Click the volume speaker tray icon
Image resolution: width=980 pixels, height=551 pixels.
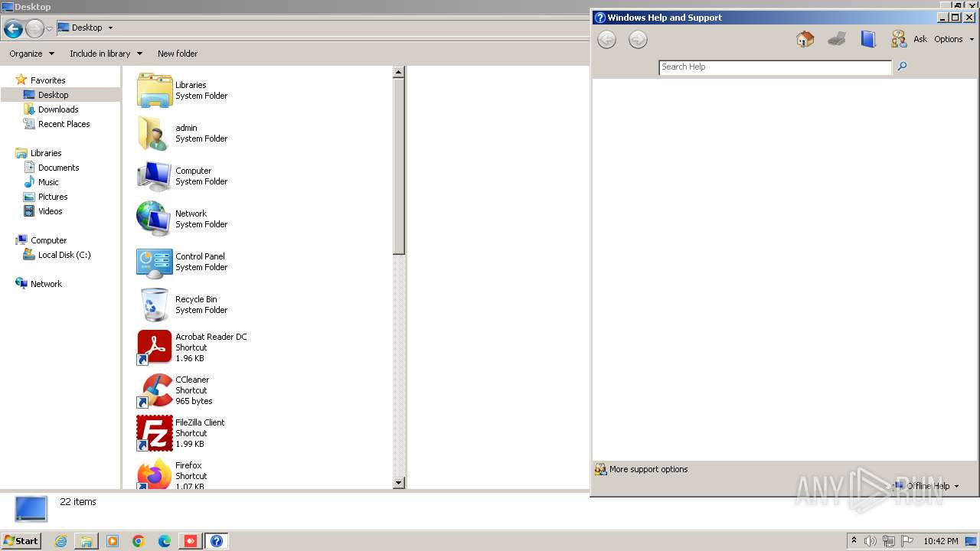pos(871,541)
